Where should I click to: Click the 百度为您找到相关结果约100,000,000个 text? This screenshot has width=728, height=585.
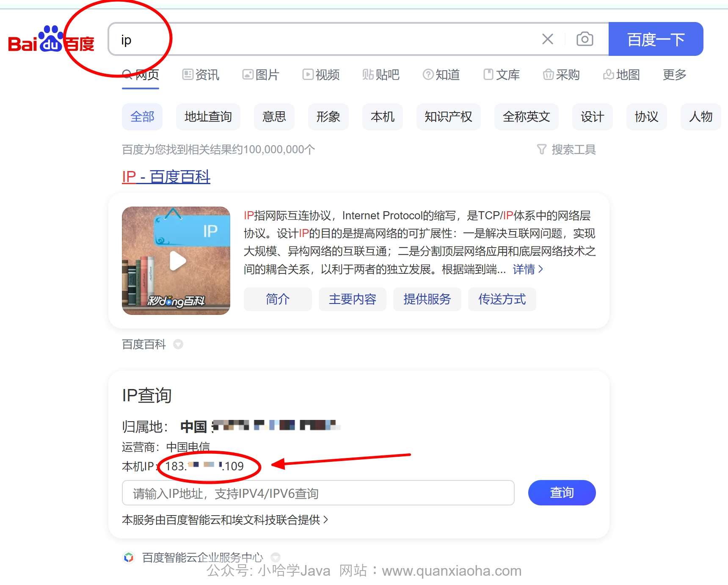218,149
